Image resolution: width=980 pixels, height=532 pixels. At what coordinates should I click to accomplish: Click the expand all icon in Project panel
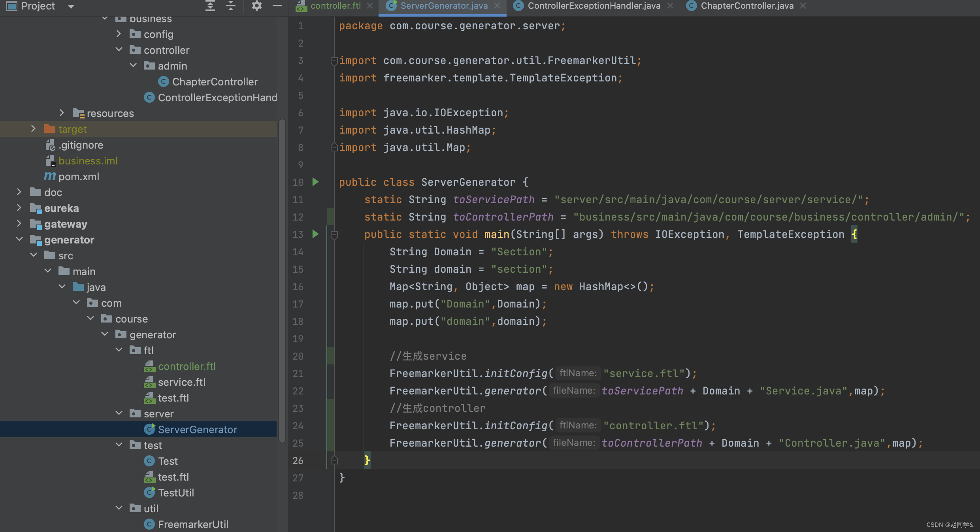210,6
